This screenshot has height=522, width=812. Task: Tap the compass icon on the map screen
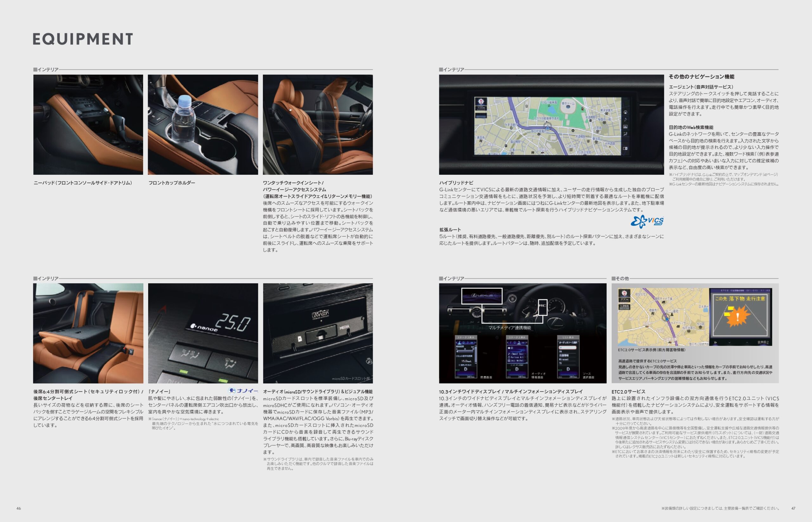click(481, 101)
